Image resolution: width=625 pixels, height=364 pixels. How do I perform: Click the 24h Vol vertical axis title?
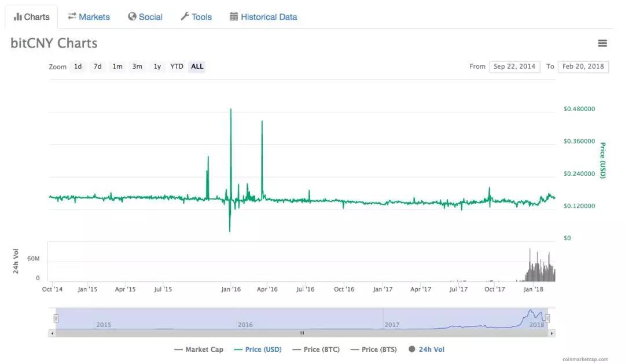(16, 261)
